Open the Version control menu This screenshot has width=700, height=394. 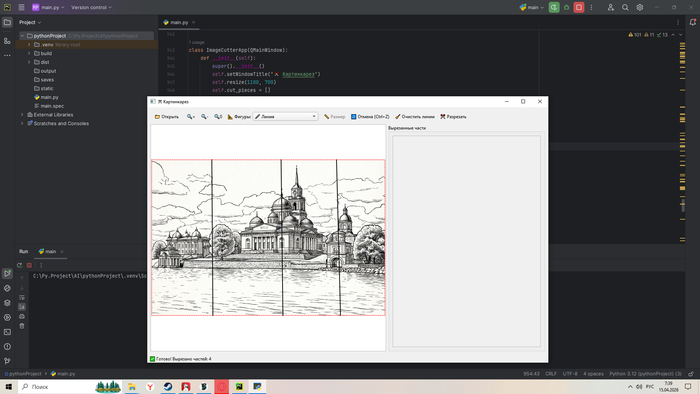(91, 7)
